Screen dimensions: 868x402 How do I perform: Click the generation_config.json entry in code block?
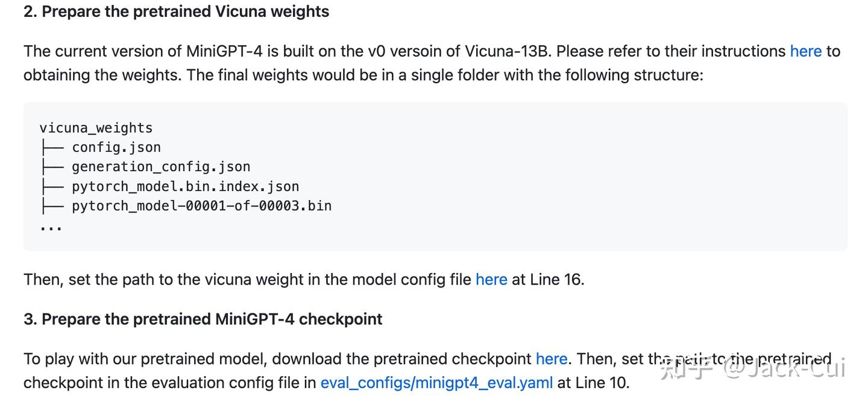tap(160, 166)
